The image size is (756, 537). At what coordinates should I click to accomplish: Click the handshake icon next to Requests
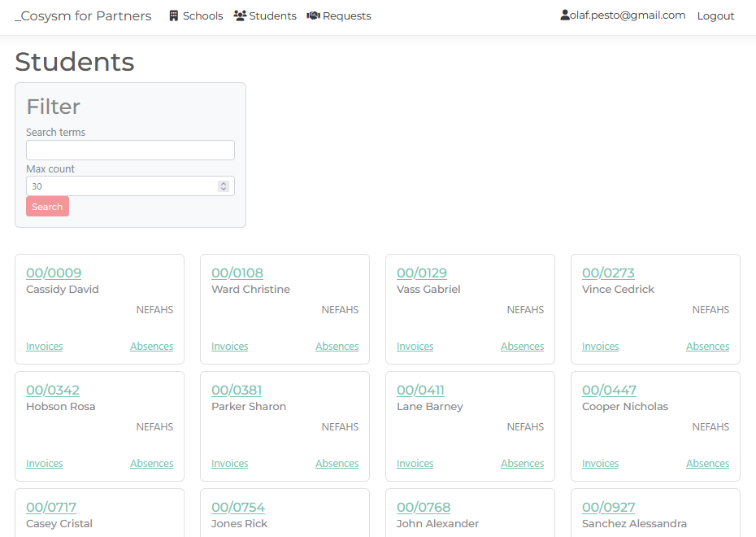pyautogui.click(x=313, y=15)
